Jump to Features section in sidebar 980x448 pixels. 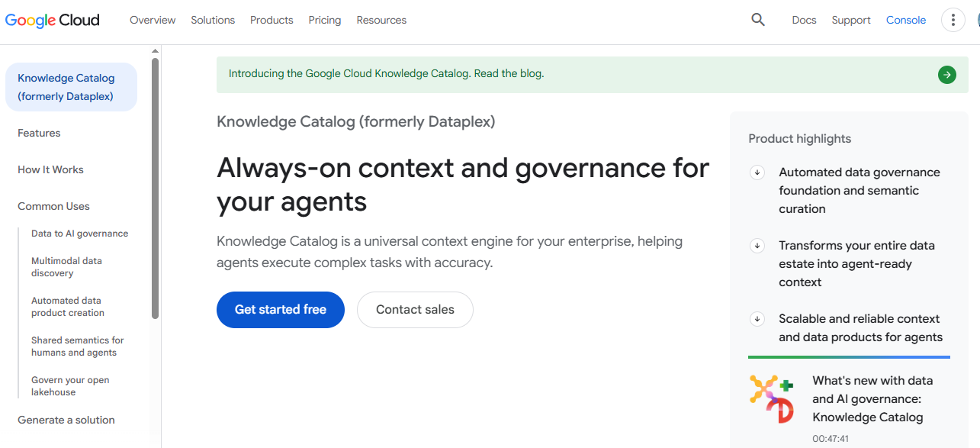[39, 133]
